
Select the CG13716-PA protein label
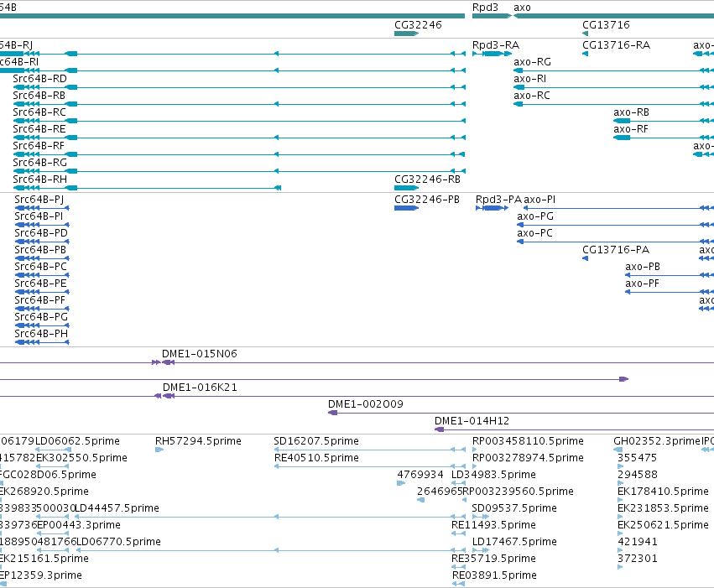pos(616,250)
